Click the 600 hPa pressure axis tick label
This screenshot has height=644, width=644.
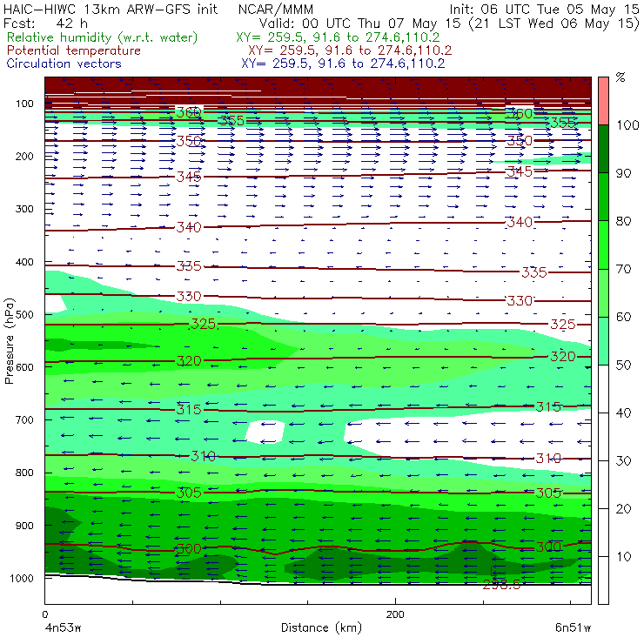pyautogui.click(x=24, y=366)
